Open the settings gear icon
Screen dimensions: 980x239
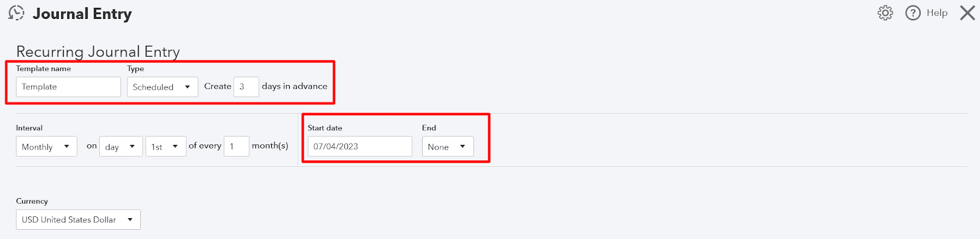885,13
